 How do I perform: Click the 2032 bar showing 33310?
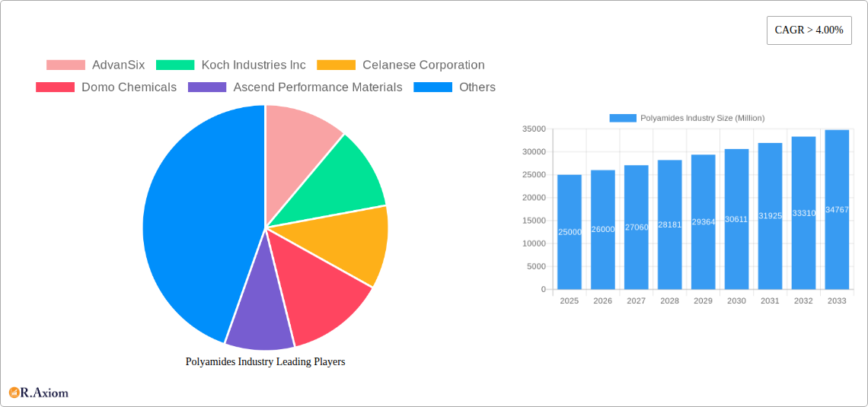pyautogui.click(x=804, y=213)
